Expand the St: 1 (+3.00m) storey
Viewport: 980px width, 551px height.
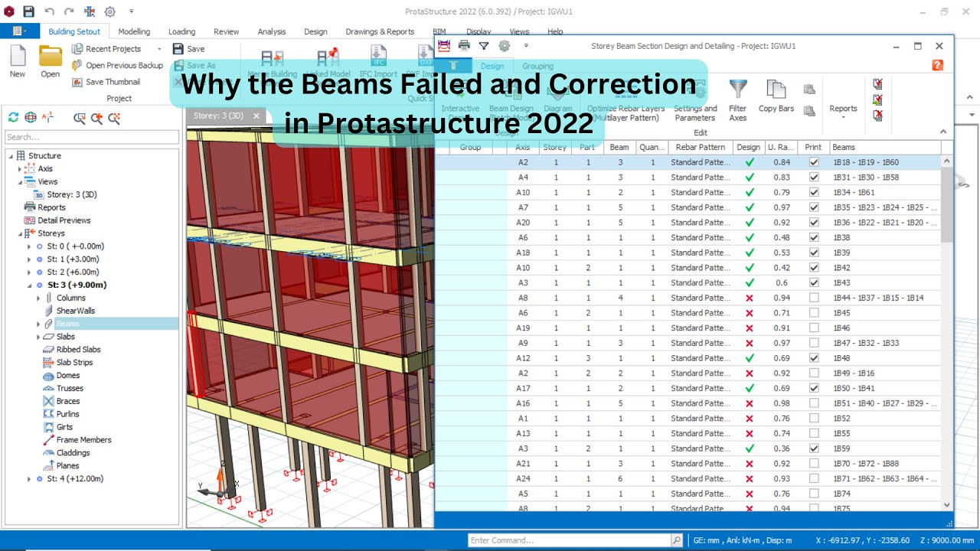pos(29,259)
